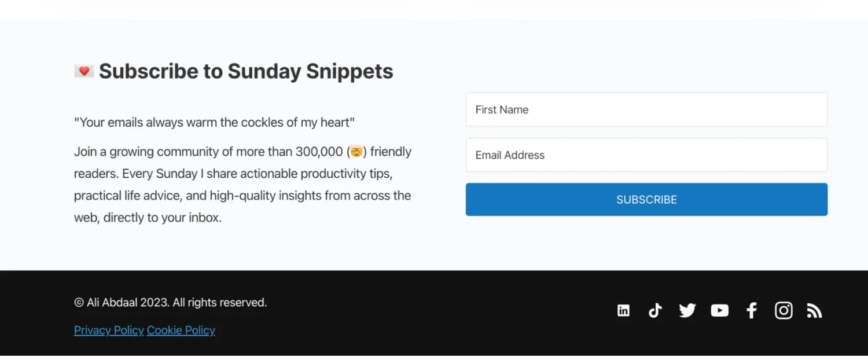
Task: Click the Ali Abdaal 2023 copyright text
Action: (170, 302)
